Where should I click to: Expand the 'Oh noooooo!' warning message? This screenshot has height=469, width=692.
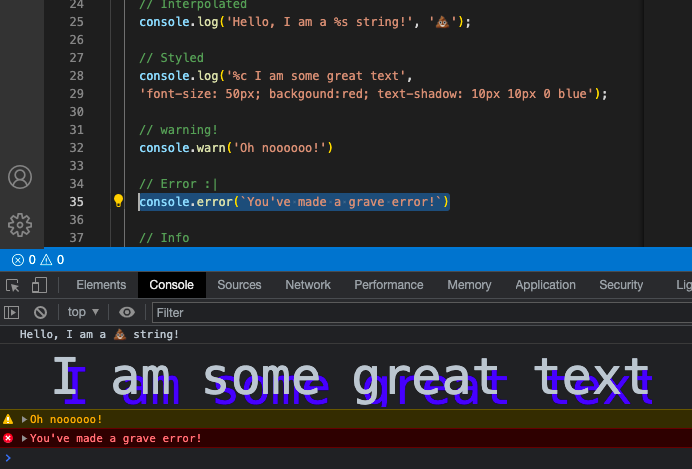24,420
